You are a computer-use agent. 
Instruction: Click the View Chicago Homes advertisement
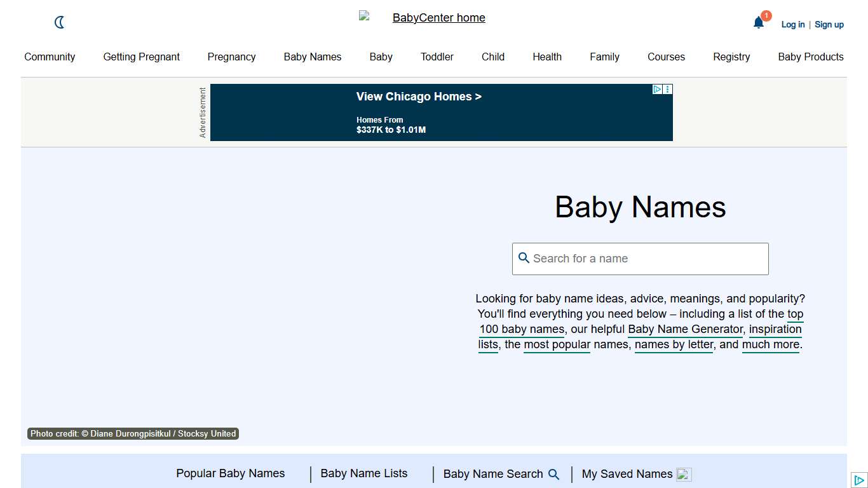(419, 97)
